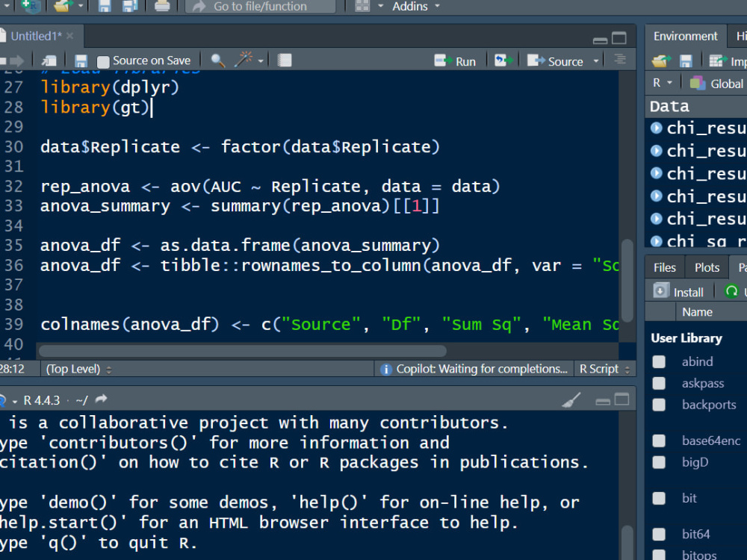Expand code tools dropdown arrow
The width and height of the screenshot is (747, 560).
[x=261, y=61]
